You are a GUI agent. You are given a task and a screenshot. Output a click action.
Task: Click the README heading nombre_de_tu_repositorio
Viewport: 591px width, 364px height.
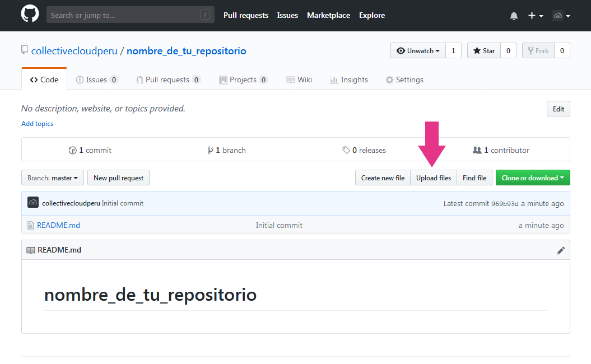(x=150, y=295)
